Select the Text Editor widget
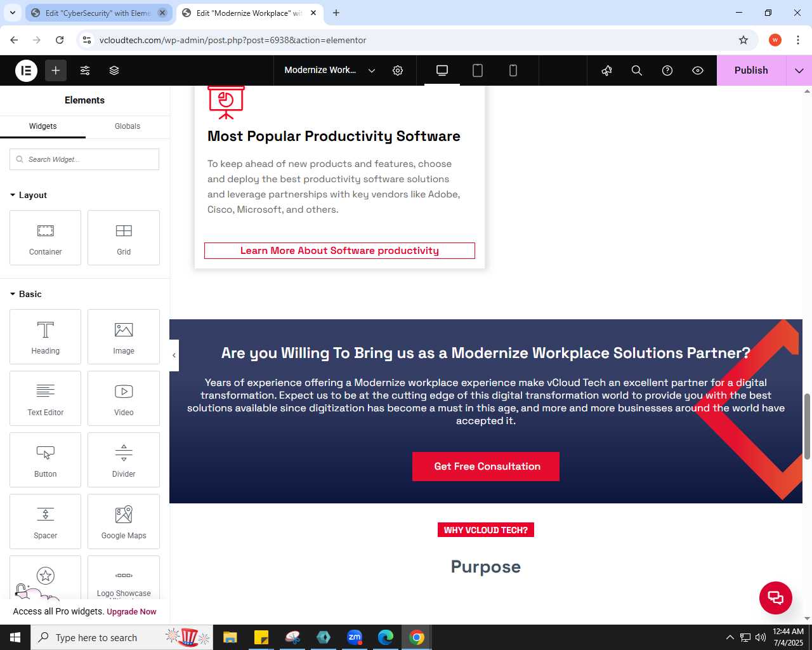Image resolution: width=812 pixels, height=650 pixels. pyautogui.click(x=46, y=398)
